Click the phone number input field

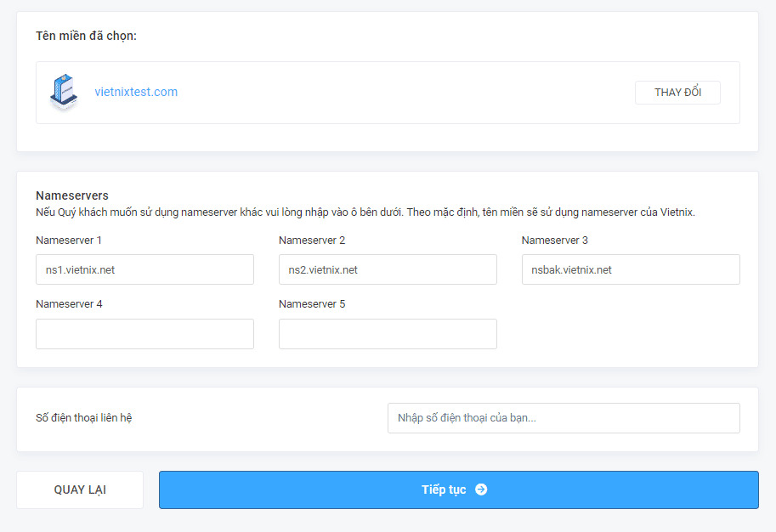564,418
